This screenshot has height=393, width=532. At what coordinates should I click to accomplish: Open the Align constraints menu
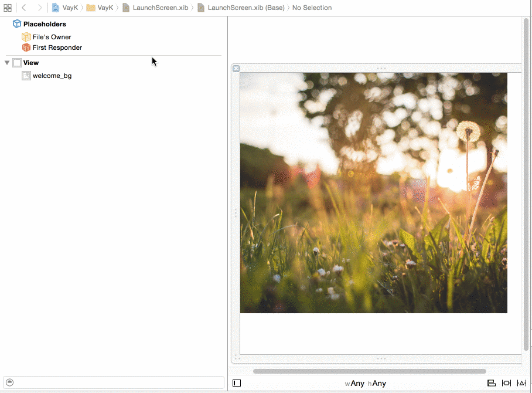[x=492, y=383]
